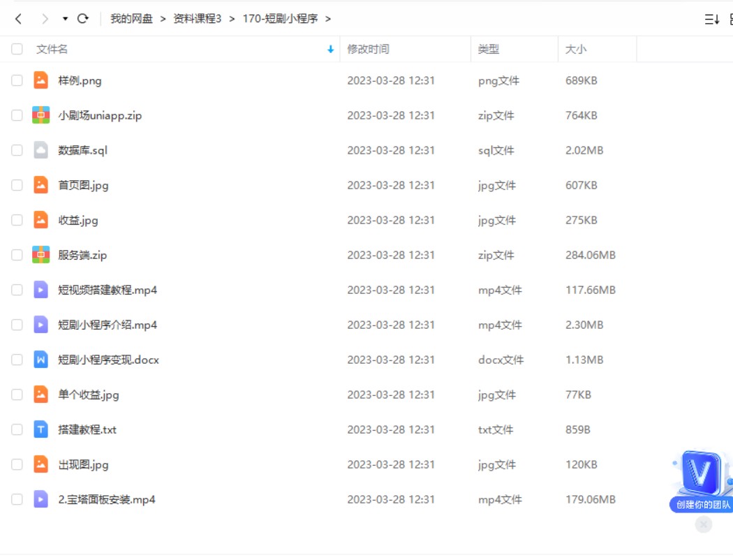Image resolution: width=733 pixels, height=560 pixels.
Task: Check the box for 搭建教程.txt
Action: (17, 429)
